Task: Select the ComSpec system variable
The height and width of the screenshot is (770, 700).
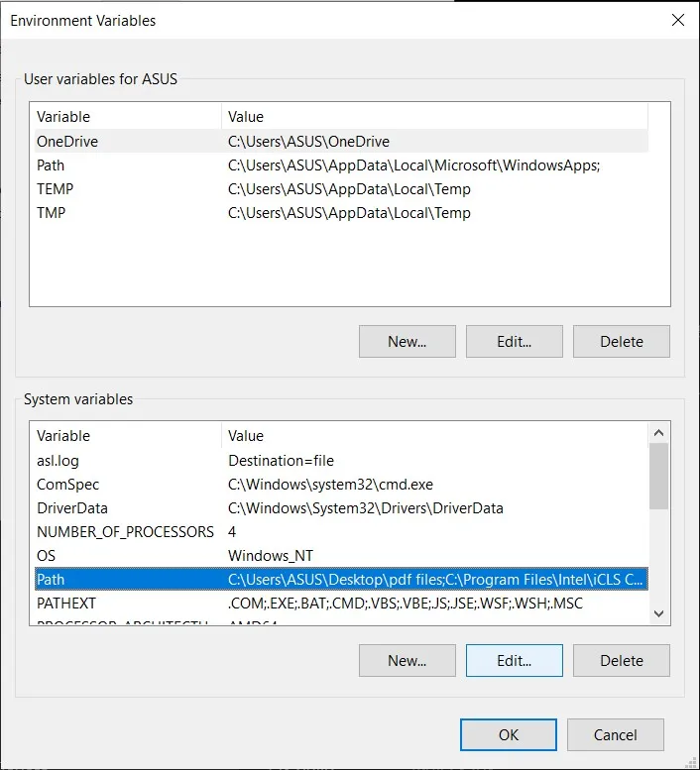Action: (68, 485)
